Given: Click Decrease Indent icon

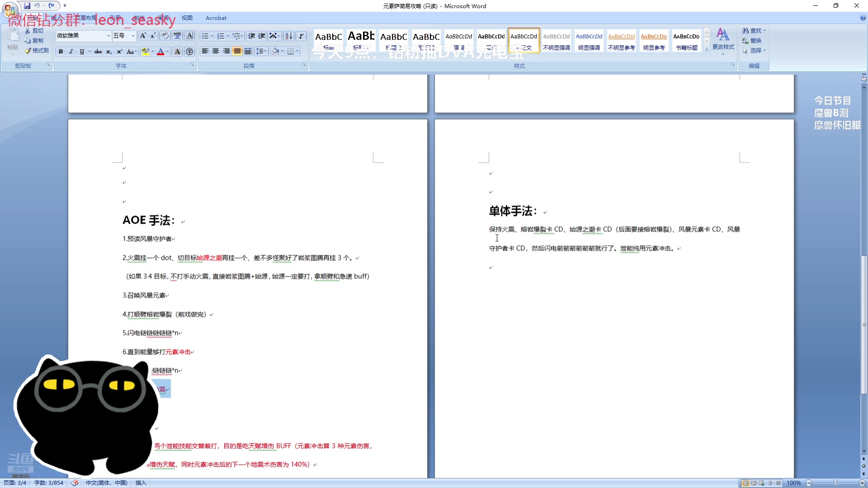Looking at the screenshot, I should click(x=251, y=36).
